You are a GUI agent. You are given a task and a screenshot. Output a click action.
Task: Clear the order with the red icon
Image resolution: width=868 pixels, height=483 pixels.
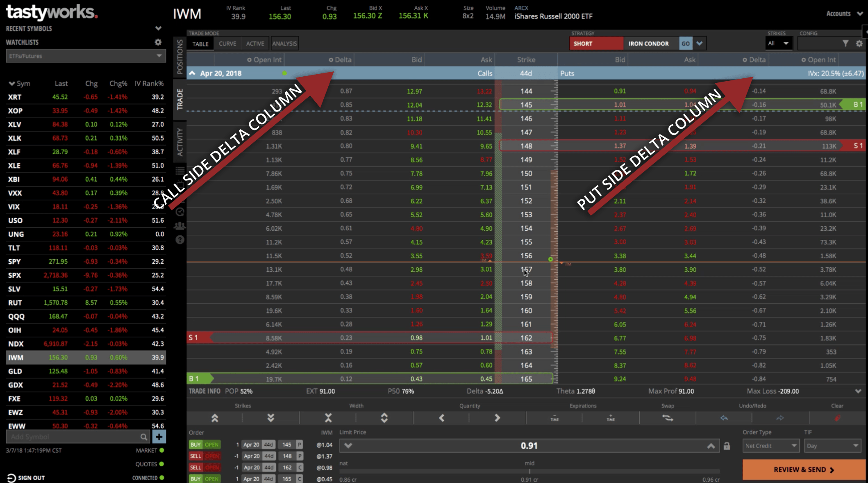pyautogui.click(x=837, y=418)
